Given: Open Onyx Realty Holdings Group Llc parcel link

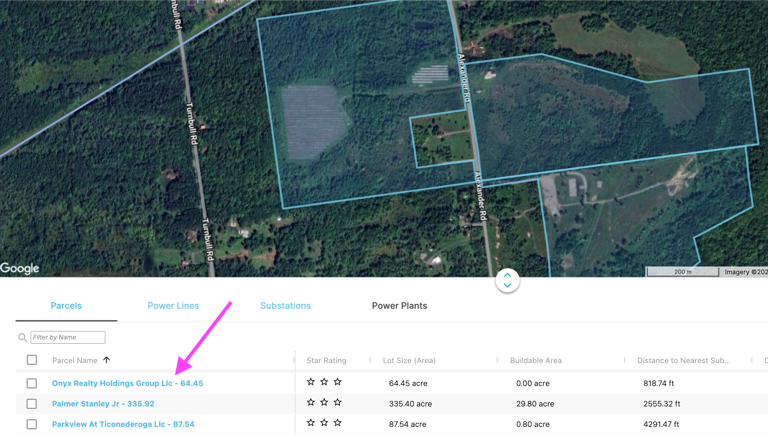Looking at the screenshot, I should (127, 383).
